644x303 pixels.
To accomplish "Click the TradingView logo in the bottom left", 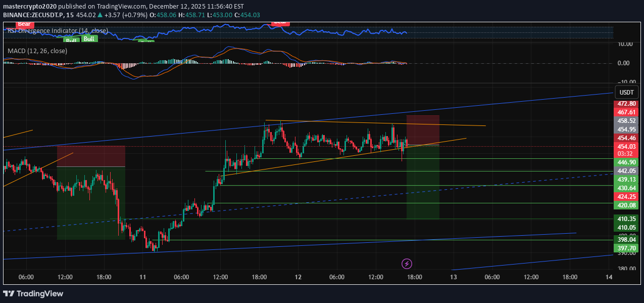I will [33, 294].
